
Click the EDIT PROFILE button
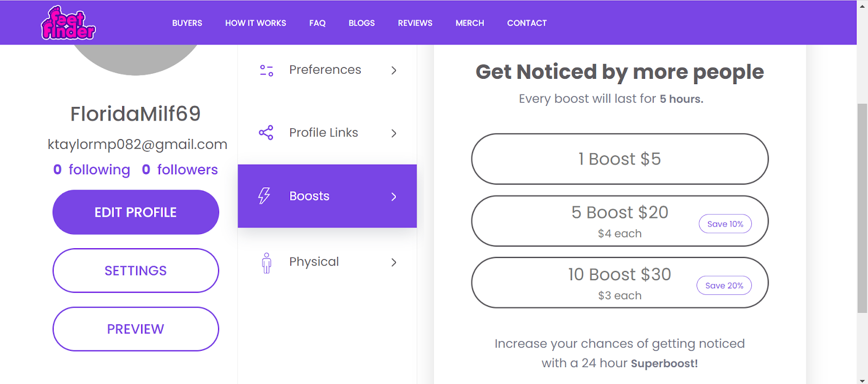point(136,212)
